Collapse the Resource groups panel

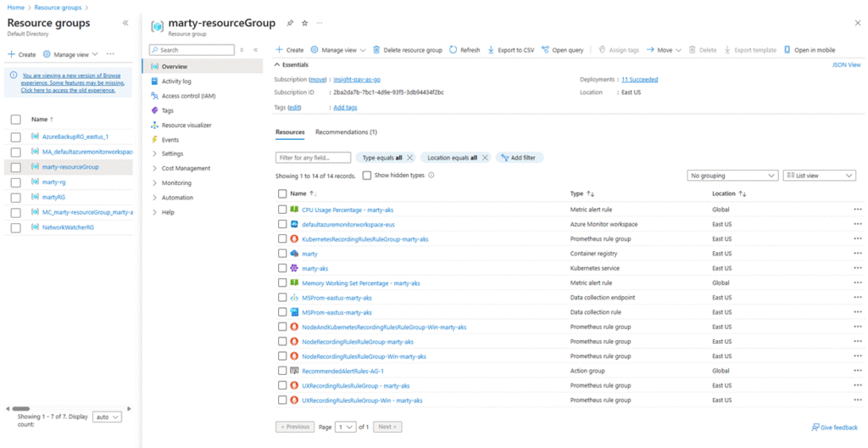pos(125,23)
